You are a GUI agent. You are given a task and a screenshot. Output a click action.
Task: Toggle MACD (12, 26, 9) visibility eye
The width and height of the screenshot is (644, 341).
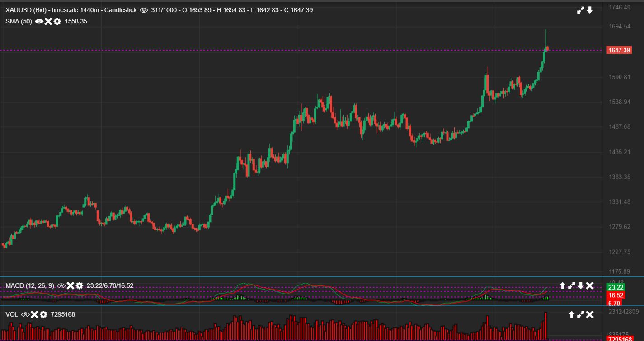coord(61,285)
